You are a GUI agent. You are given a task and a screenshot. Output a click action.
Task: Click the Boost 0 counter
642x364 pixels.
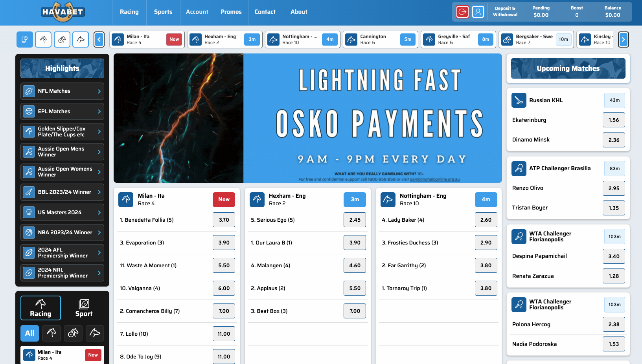(x=577, y=12)
